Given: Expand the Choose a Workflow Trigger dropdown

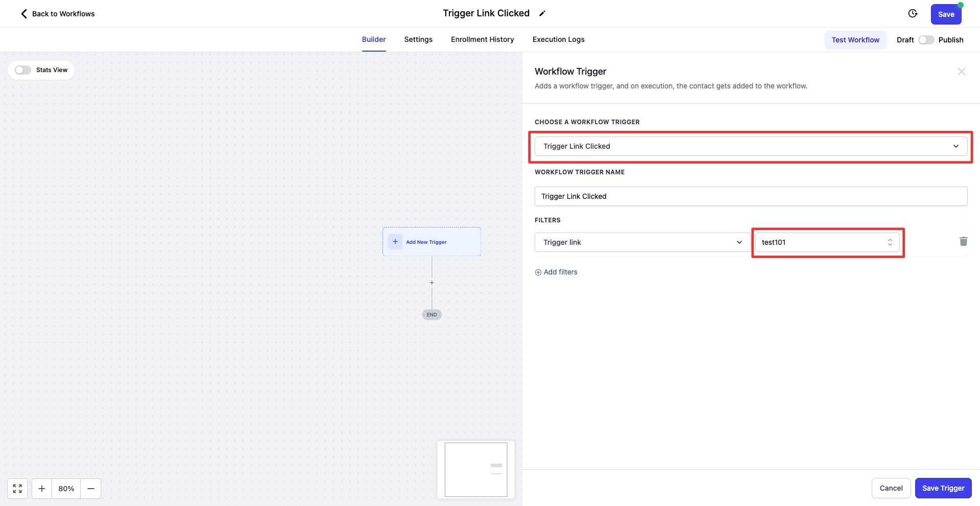Looking at the screenshot, I should click(751, 146).
